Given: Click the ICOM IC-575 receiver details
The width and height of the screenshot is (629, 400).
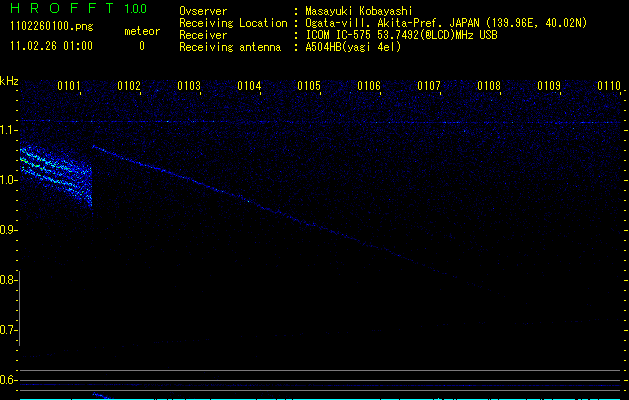Looking at the screenshot, I should [x=401, y=35].
